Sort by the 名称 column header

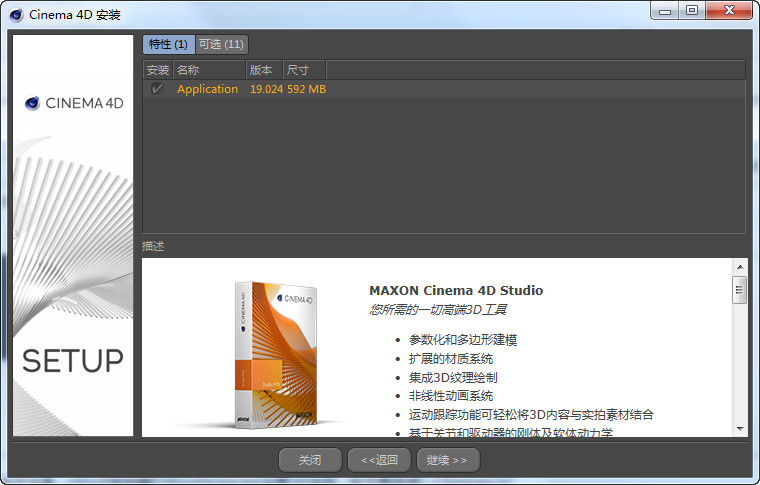[x=208, y=70]
